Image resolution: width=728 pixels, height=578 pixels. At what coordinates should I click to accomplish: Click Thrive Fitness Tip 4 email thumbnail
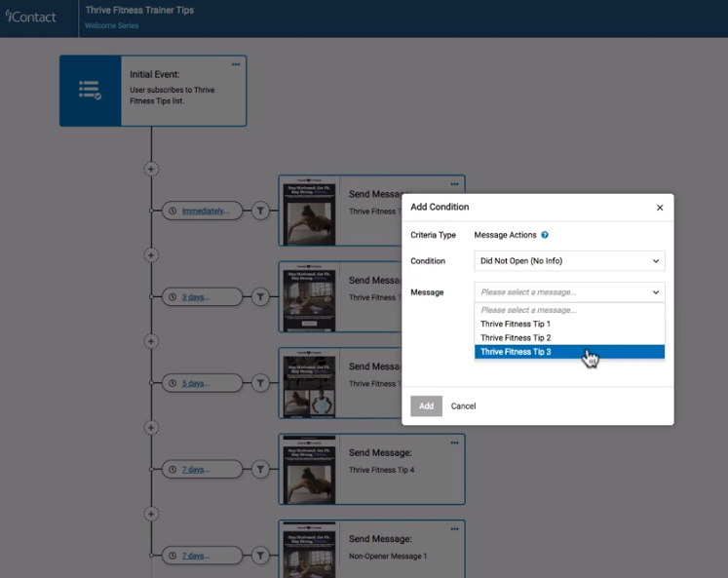309,470
